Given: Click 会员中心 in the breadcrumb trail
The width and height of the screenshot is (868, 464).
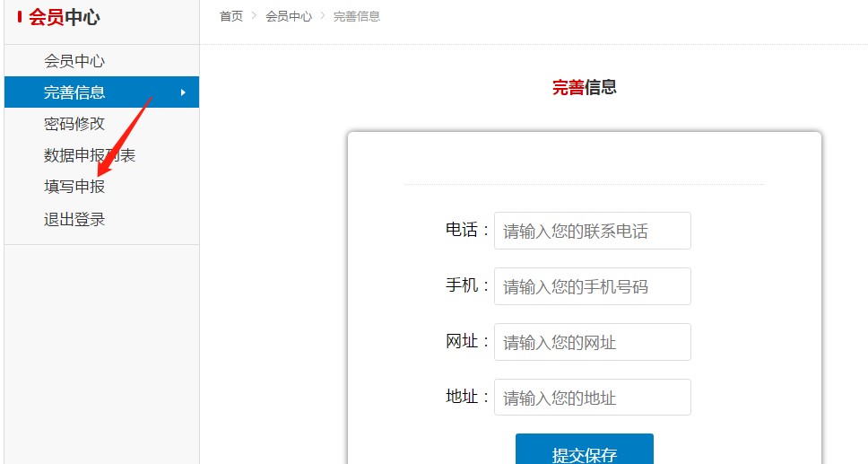Looking at the screenshot, I should [x=289, y=16].
